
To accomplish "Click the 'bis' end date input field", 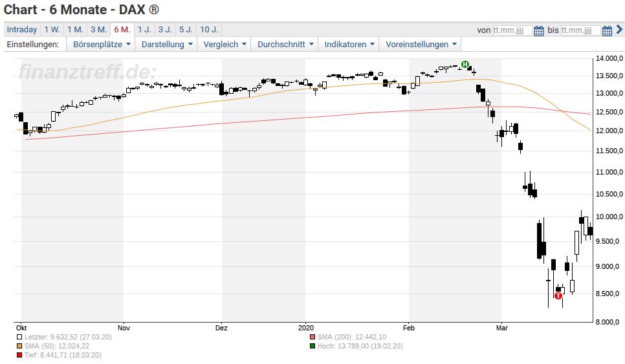I will [581, 30].
